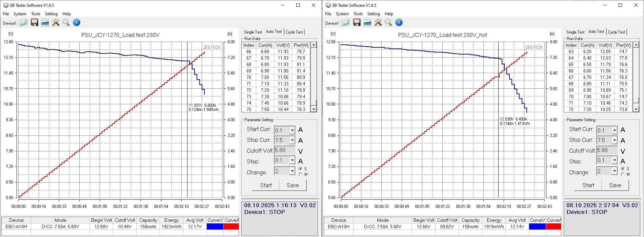
Task: Open the Cycle Test tab in right window
Action: (x=616, y=32)
